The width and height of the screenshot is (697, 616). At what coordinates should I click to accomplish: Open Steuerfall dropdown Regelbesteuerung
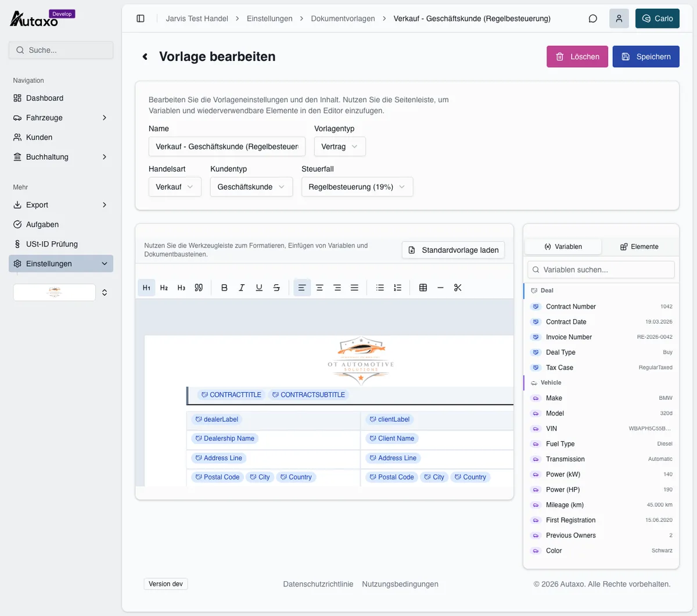(357, 187)
